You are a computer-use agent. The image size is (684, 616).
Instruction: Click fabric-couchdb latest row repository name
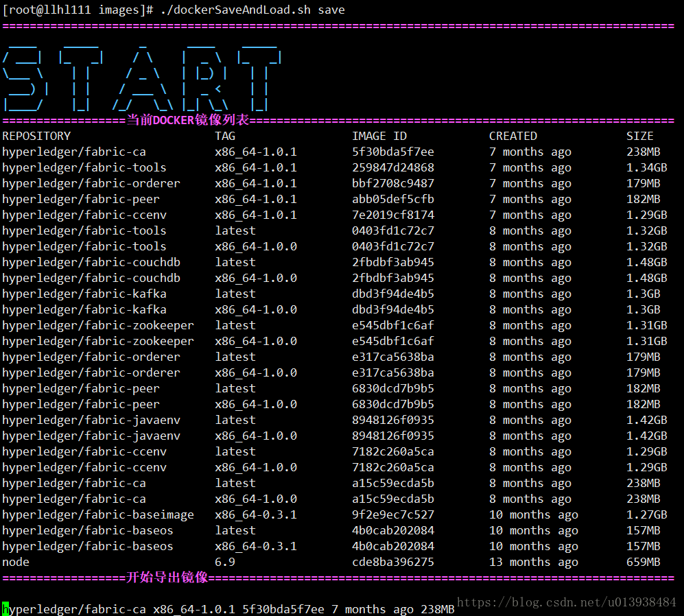click(x=91, y=262)
